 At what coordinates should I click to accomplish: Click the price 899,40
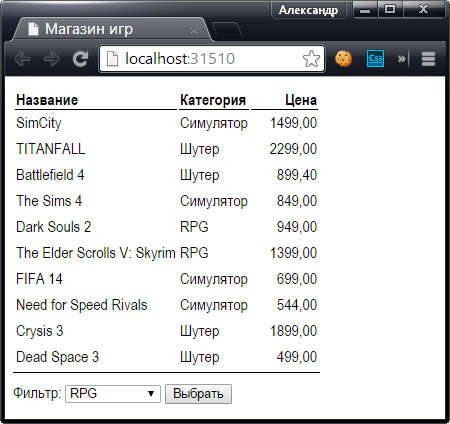point(297,175)
